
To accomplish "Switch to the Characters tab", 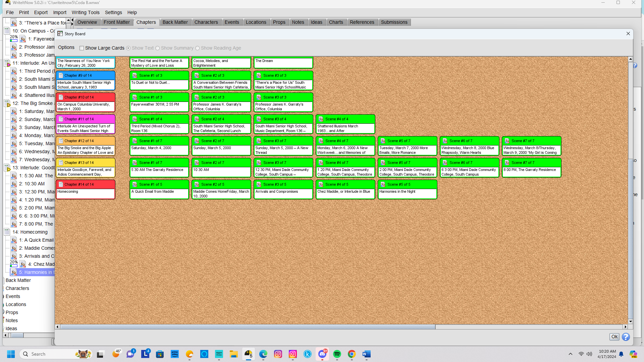I will pos(206,22).
